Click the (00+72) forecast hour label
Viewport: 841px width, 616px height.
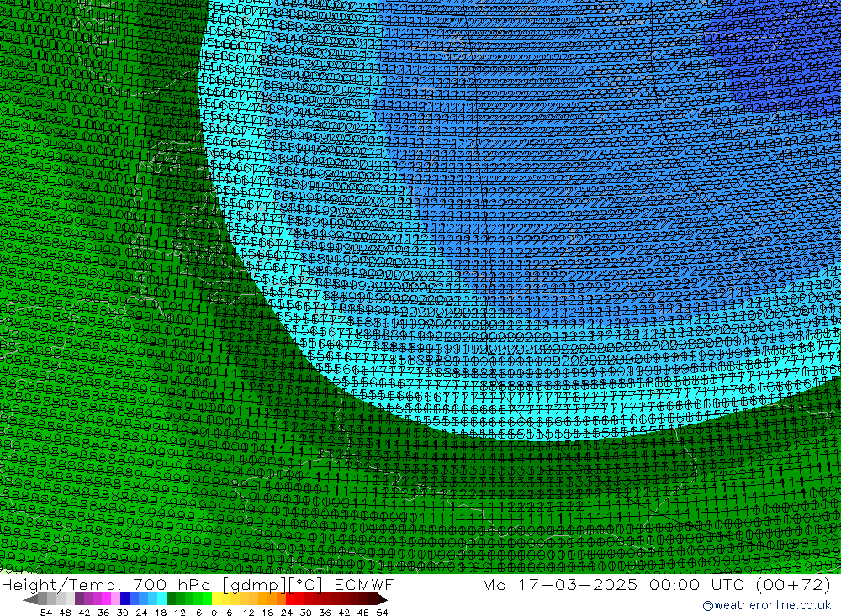point(793,584)
